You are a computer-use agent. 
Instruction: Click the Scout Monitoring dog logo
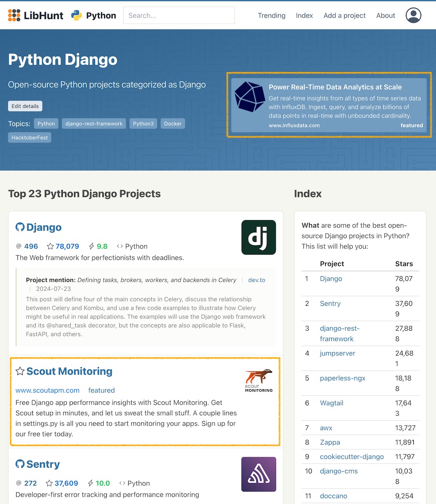259,381
